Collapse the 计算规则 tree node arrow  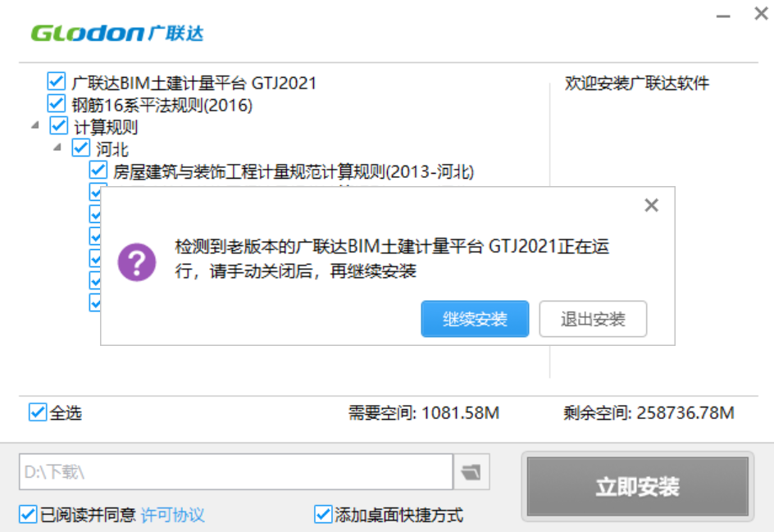pyautogui.click(x=35, y=125)
